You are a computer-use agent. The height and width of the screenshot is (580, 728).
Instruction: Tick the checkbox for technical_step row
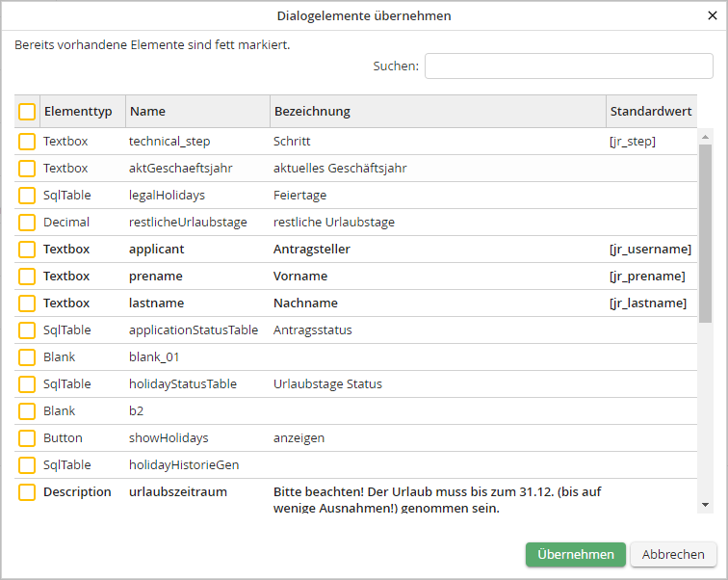27,142
